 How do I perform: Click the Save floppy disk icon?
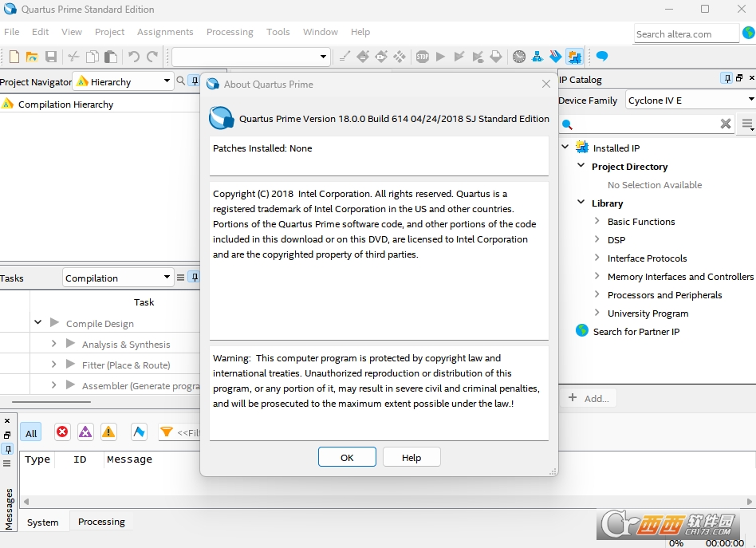click(x=50, y=57)
